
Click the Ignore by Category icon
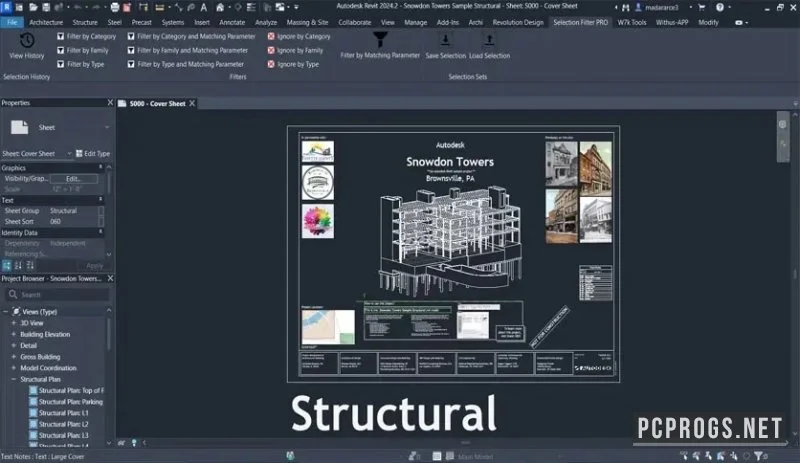click(x=271, y=36)
